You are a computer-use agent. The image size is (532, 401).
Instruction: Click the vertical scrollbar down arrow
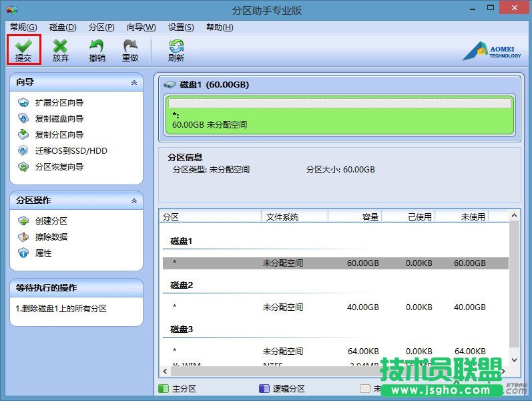[x=514, y=360]
